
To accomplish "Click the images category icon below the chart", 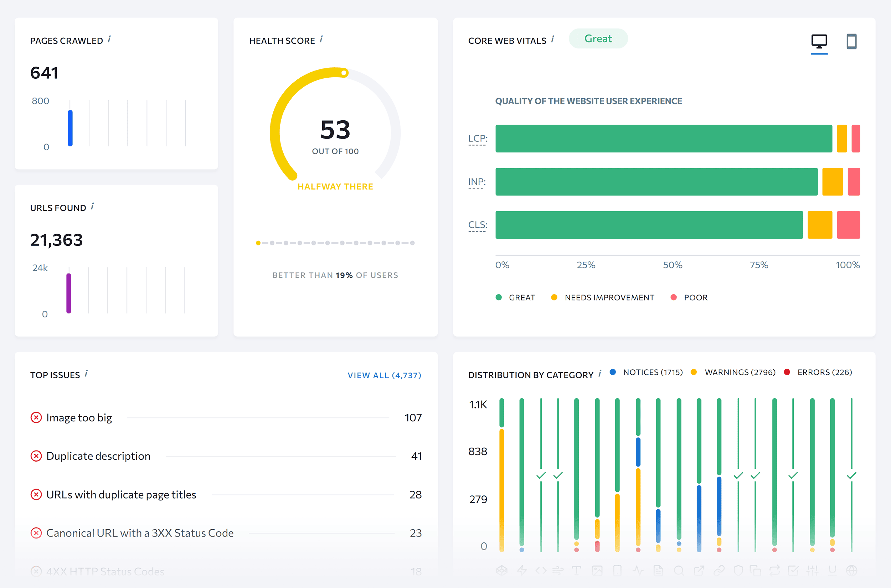I will [598, 571].
